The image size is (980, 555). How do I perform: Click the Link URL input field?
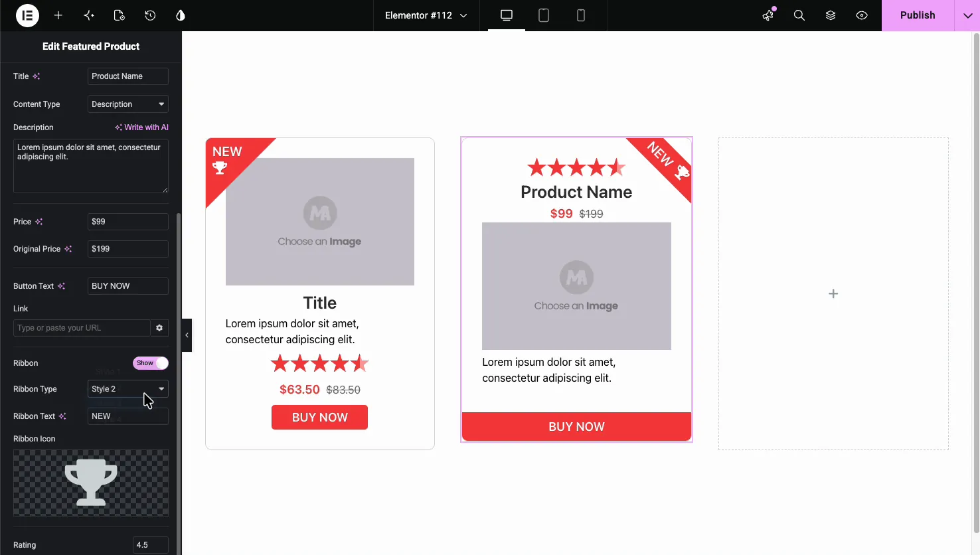[x=82, y=328]
